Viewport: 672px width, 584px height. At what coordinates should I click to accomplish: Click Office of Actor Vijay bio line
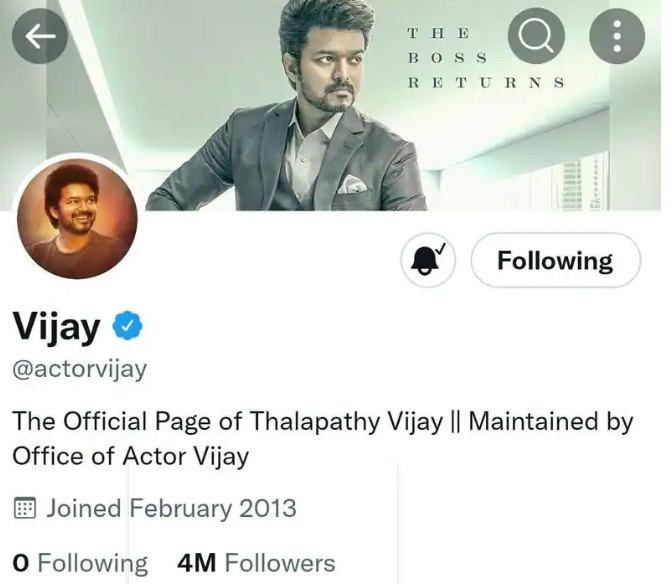[x=131, y=457]
